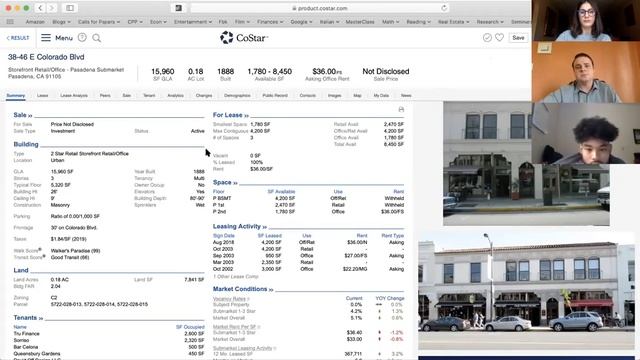This screenshot has width=640, height=360.
Task: Open the Peers tab
Action: point(105,95)
